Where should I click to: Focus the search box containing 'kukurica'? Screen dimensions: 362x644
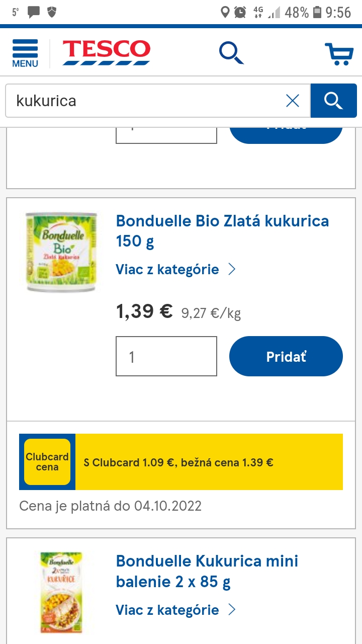[146, 101]
